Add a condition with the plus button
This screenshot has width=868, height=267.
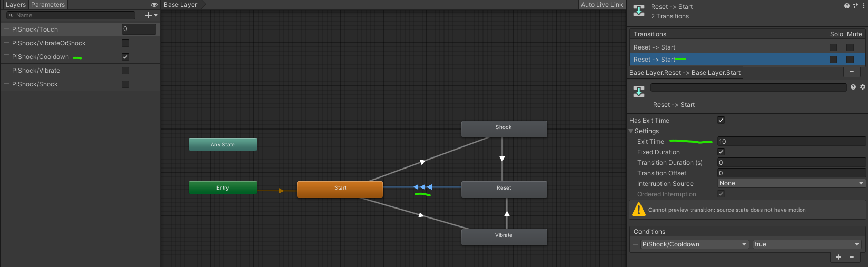click(x=839, y=257)
